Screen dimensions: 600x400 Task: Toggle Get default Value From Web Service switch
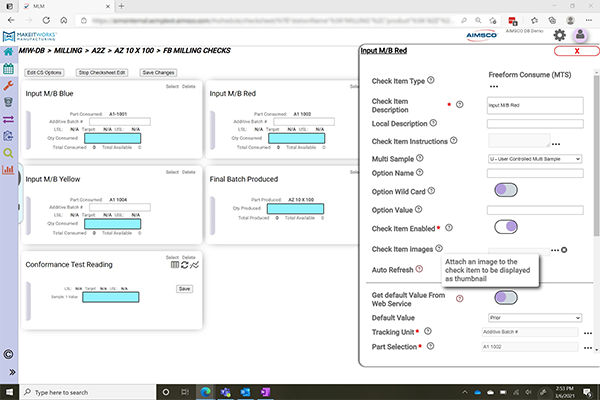[x=506, y=297]
